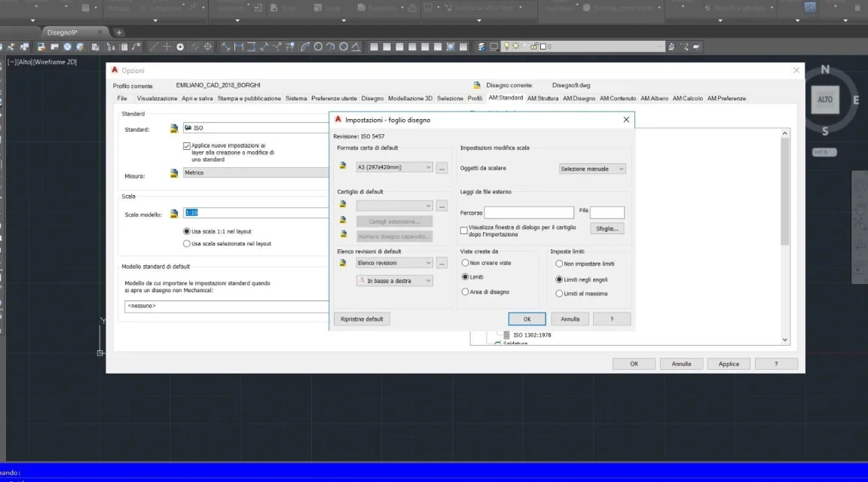Switch to the 'Stampa e pubblicazione' tab
Image resolution: width=868 pixels, height=482 pixels.
(x=249, y=99)
